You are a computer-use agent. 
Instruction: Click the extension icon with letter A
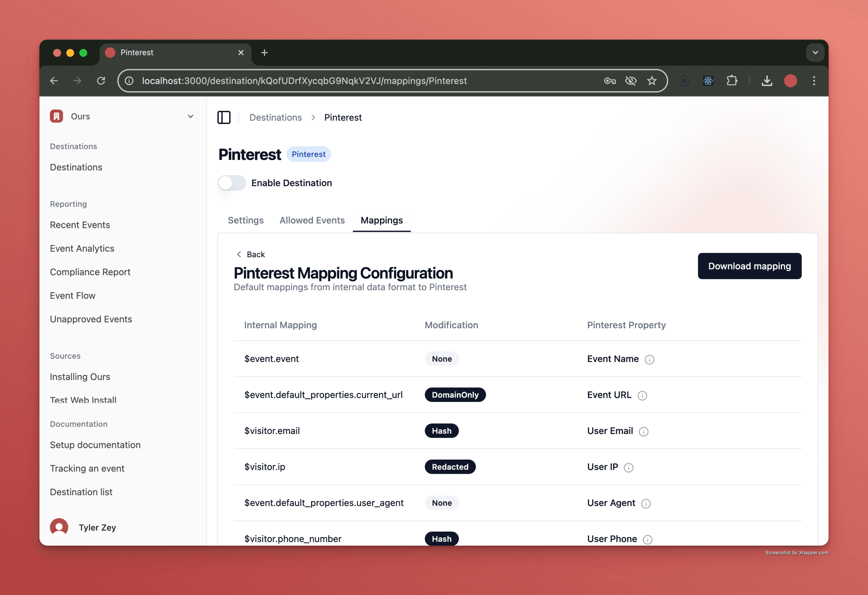[x=684, y=81]
